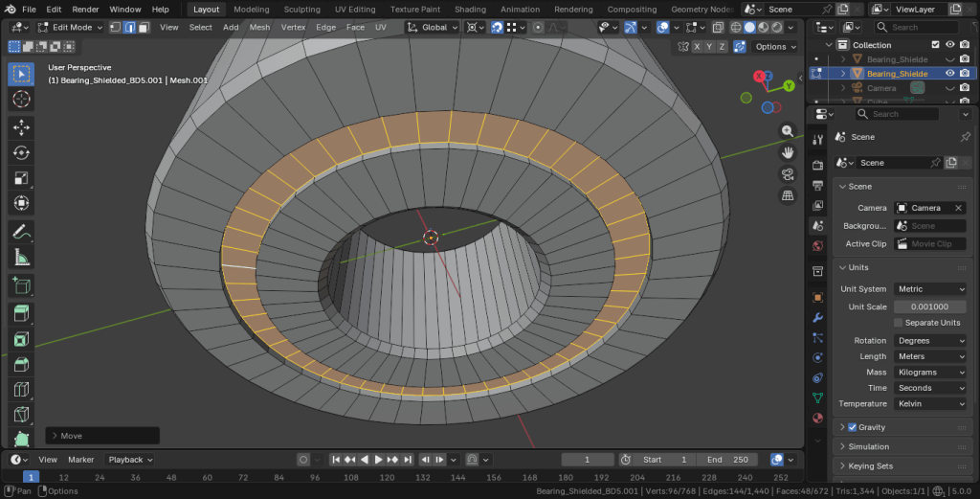Choose the Measure tool
The width and height of the screenshot is (980, 499).
pyautogui.click(x=21, y=257)
